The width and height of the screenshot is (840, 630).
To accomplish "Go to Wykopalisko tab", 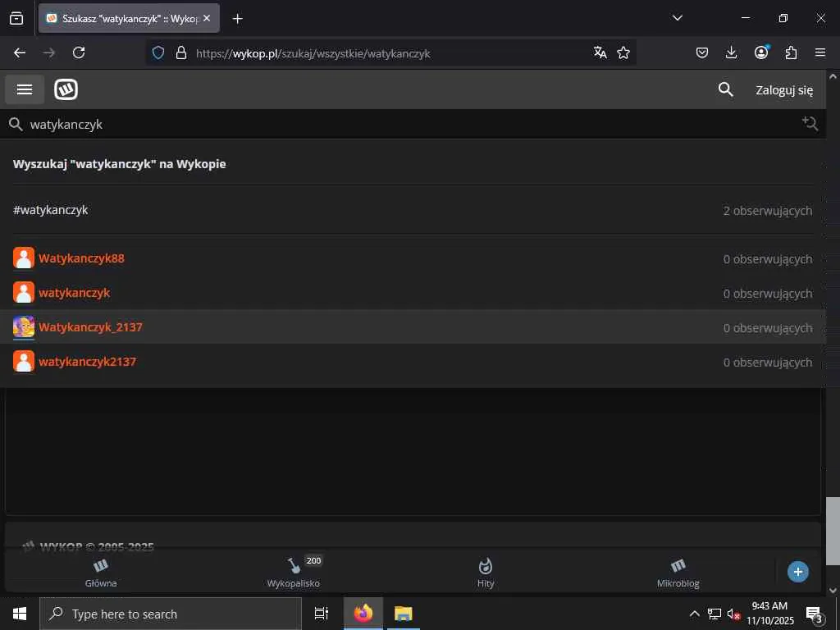I will (x=294, y=573).
